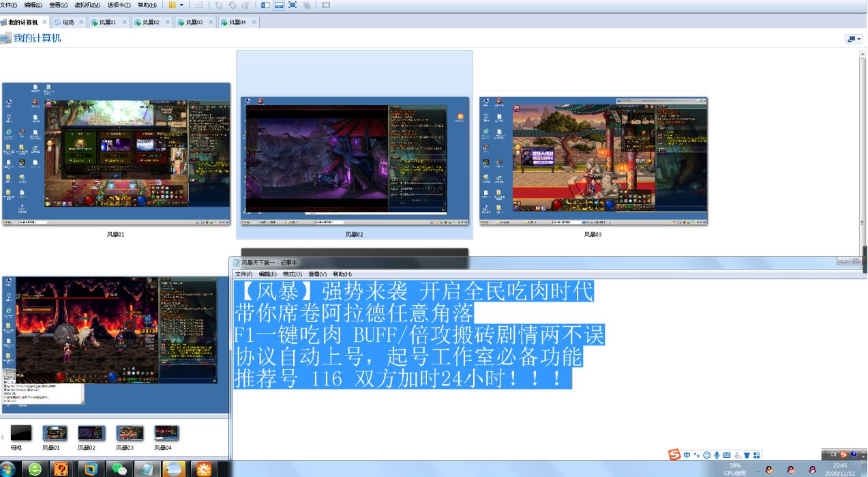The image size is (868, 477).
Task: Click the yellow power/suspend toolbar icon
Action: [x=173, y=5]
